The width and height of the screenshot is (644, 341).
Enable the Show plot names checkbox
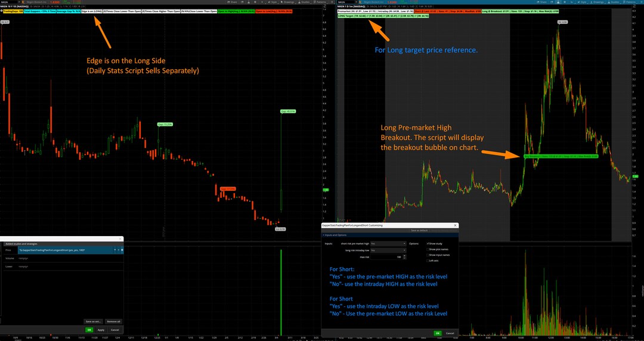pos(428,249)
